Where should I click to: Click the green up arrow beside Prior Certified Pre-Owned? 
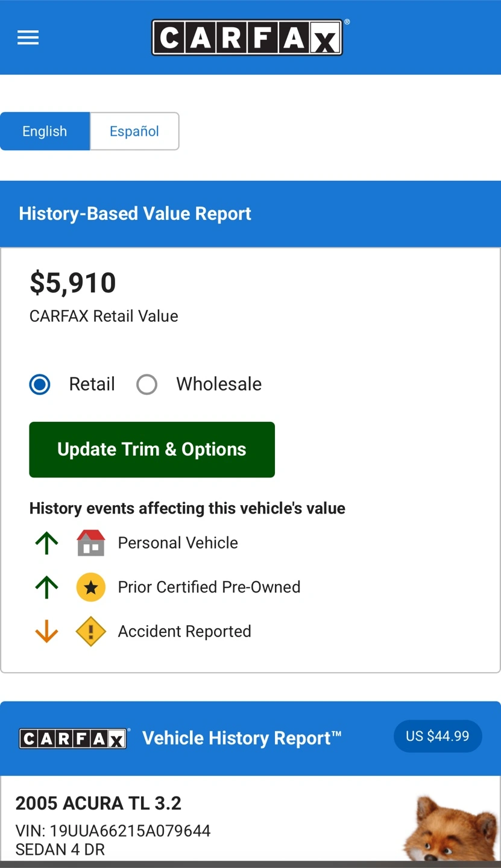46,587
